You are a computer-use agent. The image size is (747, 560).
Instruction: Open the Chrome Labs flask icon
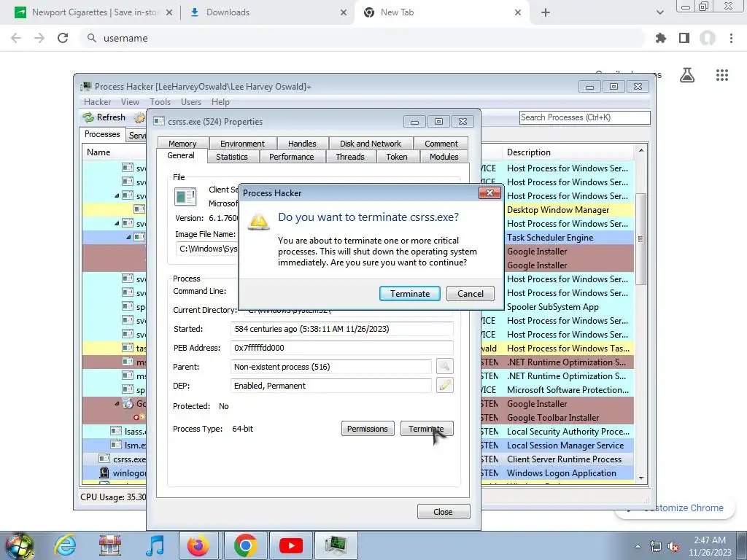(687, 75)
